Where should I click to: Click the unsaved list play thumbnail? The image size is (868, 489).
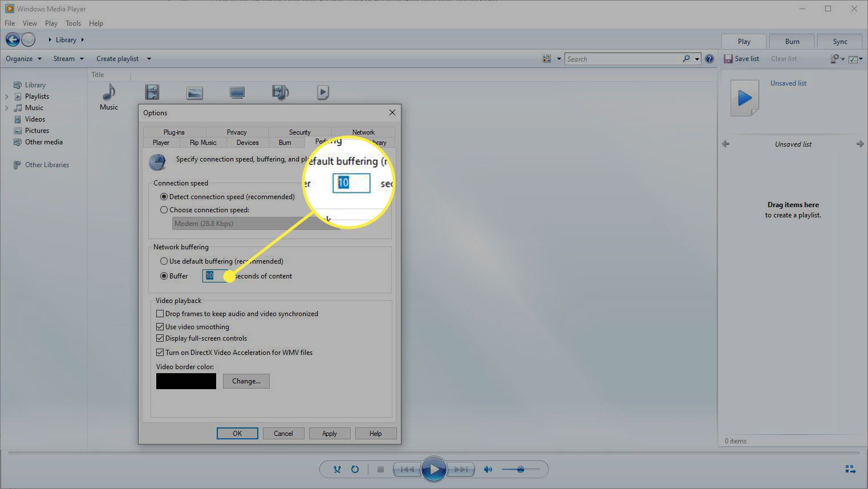click(x=745, y=98)
